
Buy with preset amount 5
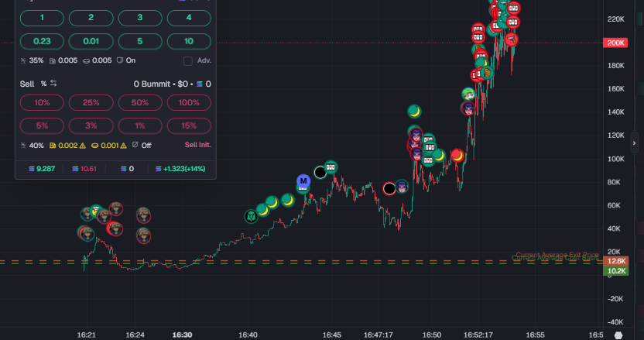(140, 41)
